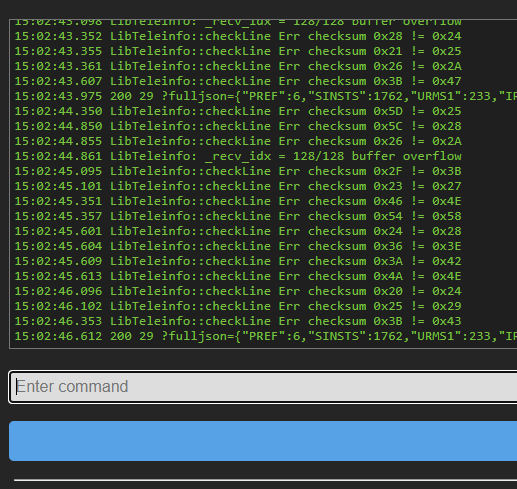The image size is (517, 489).
Task: Select checksum 0x5C != 0x28 log line
Action: pyautogui.click(x=238, y=126)
